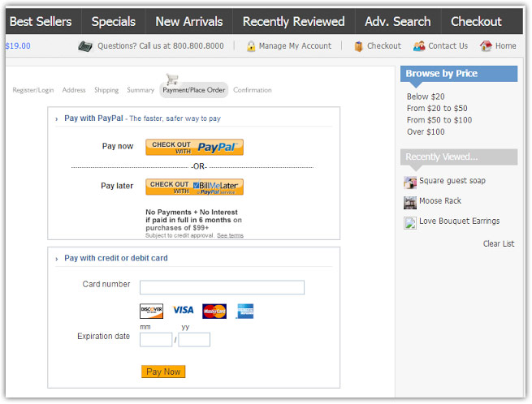The width and height of the screenshot is (532, 404).
Task: Open New Arrivals menu item
Action: tap(189, 22)
